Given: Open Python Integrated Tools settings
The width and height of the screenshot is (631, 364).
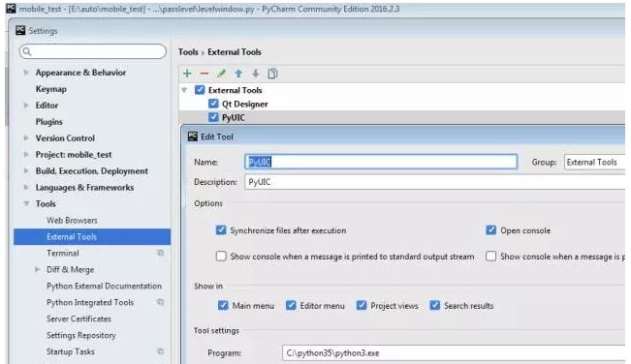Looking at the screenshot, I should pos(90,302).
